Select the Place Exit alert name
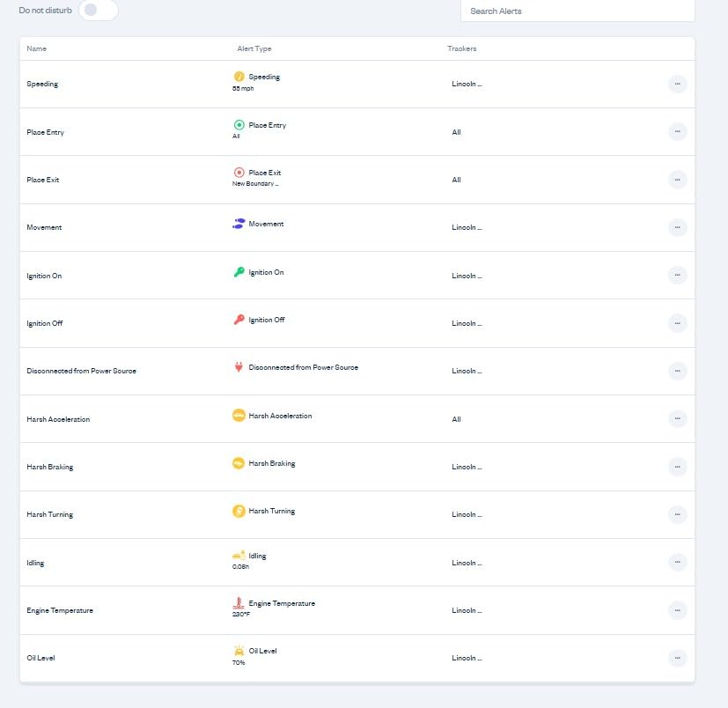 tap(43, 180)
